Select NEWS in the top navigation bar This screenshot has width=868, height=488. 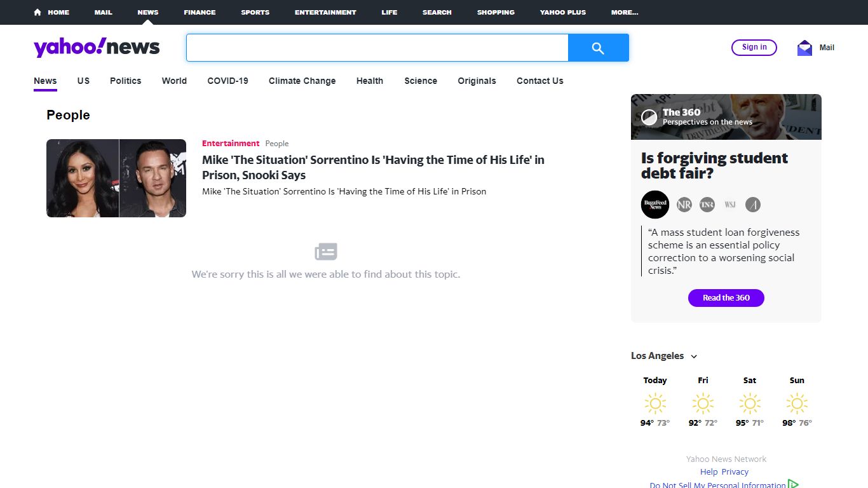pos(148,12)
